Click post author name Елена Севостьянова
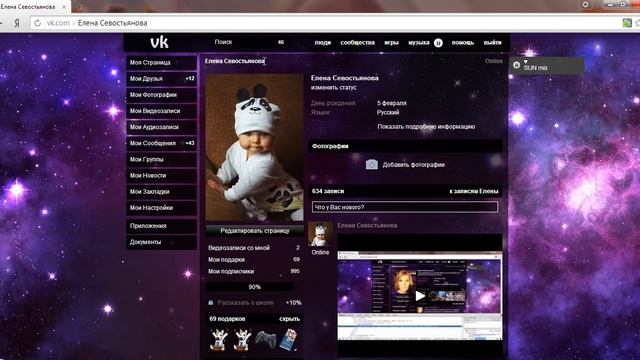 (x=367, y=225)
